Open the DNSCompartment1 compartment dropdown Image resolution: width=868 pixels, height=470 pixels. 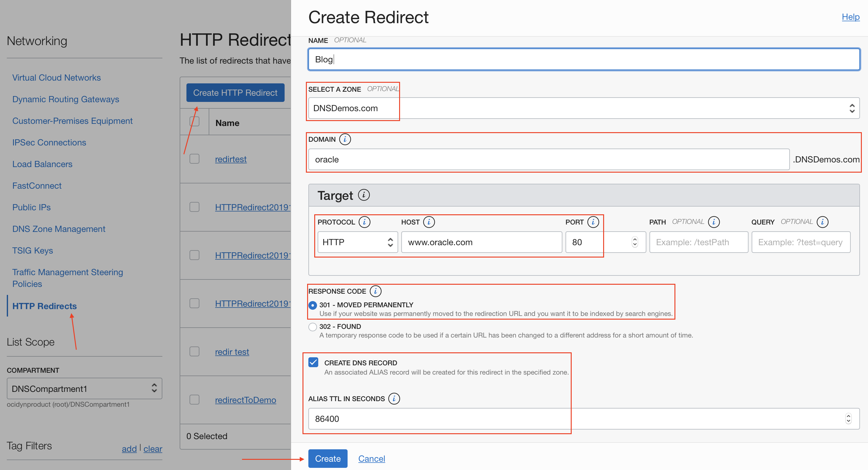pyautogui.click(x=84, y=388)
